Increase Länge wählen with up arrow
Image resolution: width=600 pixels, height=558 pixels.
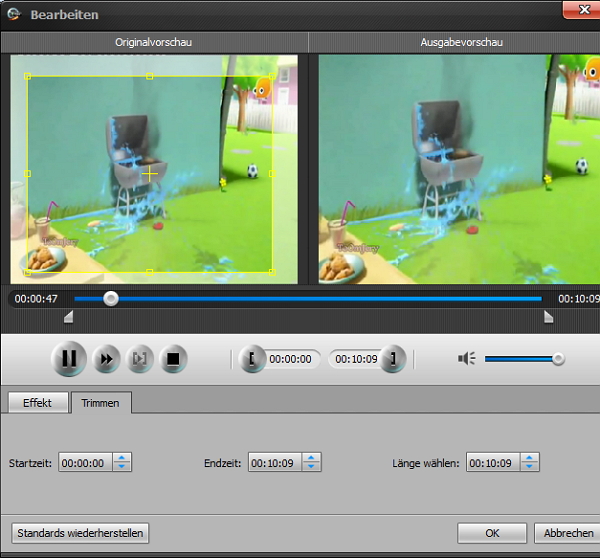point(529,458)
